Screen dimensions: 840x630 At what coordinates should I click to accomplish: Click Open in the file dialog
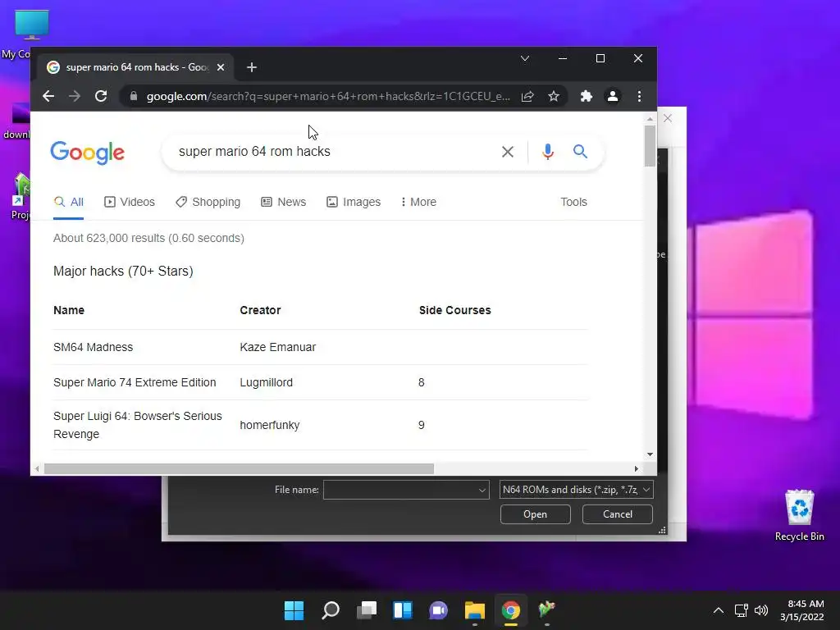tap(535, 514)
